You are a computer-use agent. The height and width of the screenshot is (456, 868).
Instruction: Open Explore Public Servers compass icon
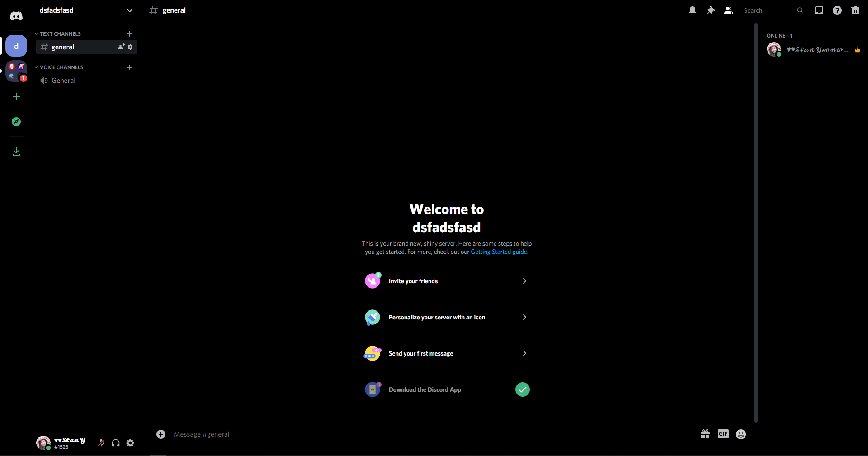[x=16, y=121]
